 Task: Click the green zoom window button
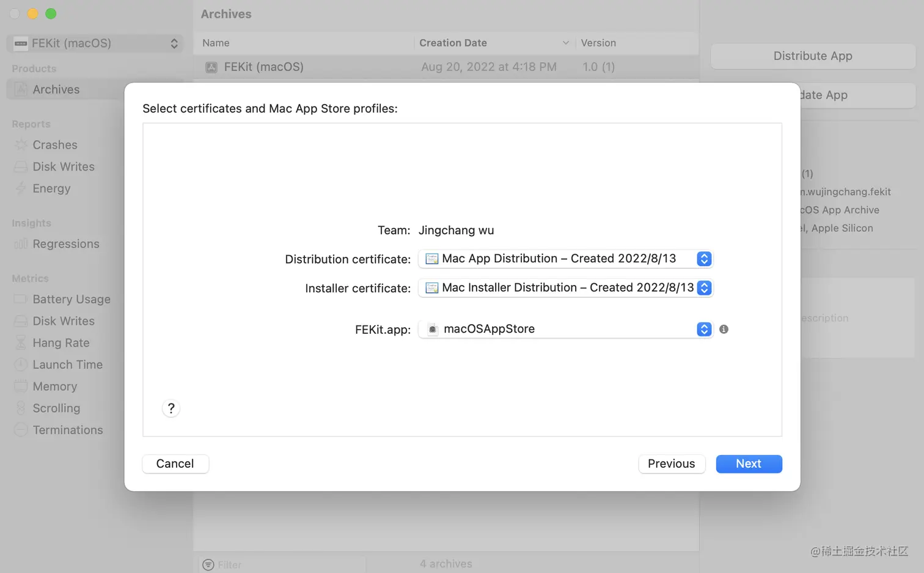(x=51, y=13)
